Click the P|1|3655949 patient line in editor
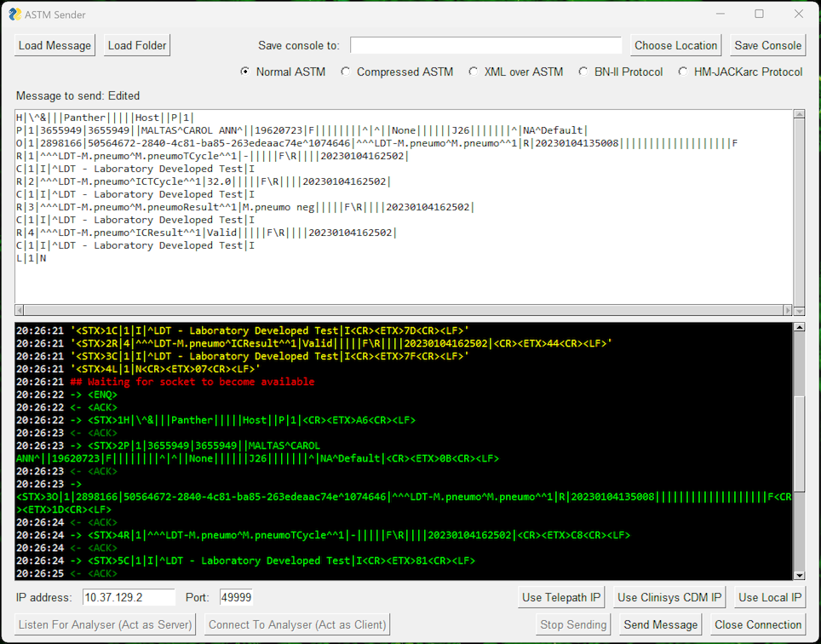Screen dimensions: 821x644 pyautogui.click(x=302, y=130)
